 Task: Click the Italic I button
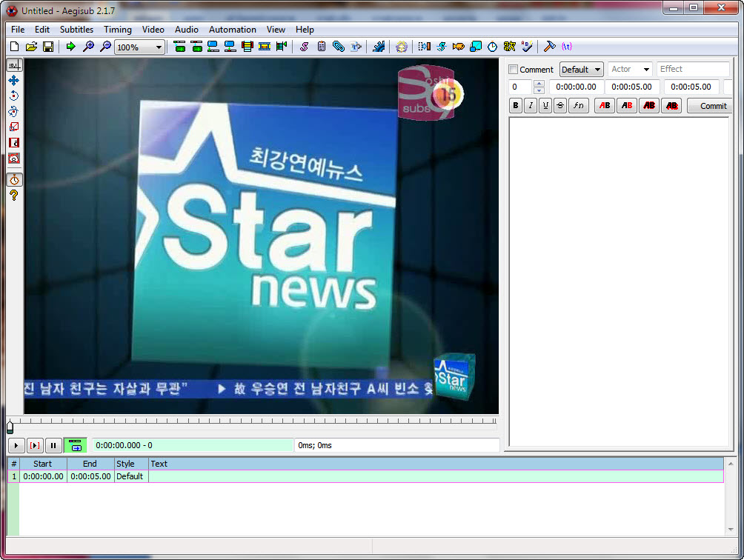tap(531, 105)
